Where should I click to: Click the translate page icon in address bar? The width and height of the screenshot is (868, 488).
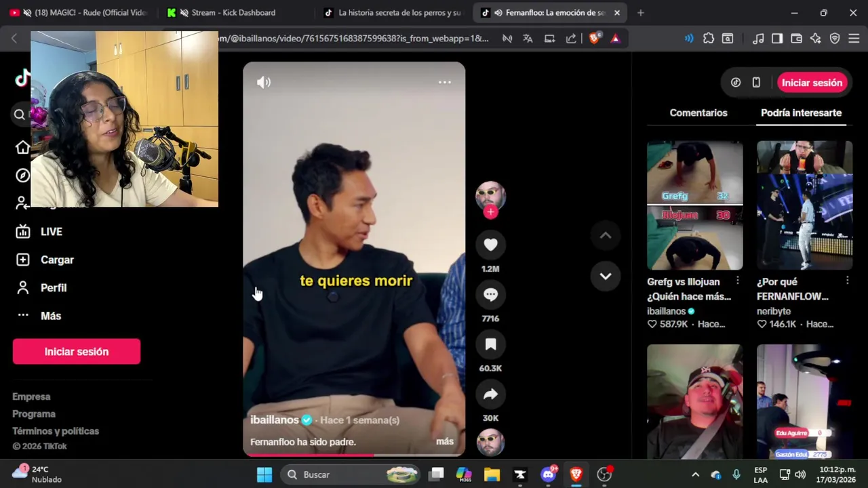528,39
